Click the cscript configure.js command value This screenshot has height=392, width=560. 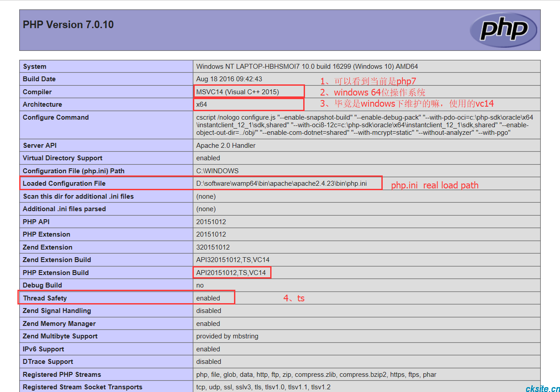[x=365, y=125]
